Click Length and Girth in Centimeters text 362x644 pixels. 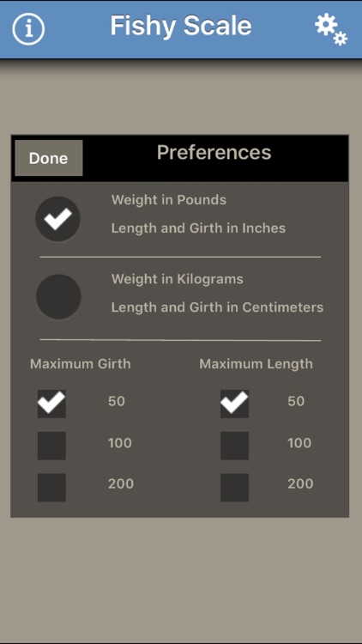coord(217,307)
